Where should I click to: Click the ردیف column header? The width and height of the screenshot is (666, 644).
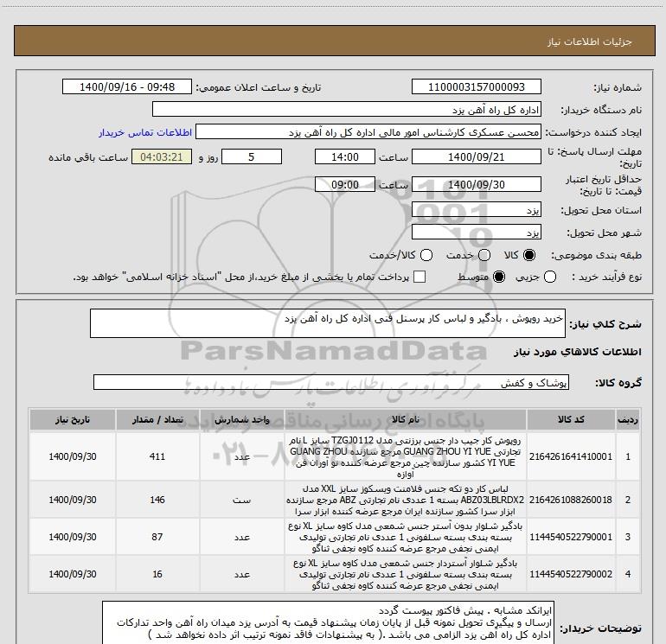point(628,419)
